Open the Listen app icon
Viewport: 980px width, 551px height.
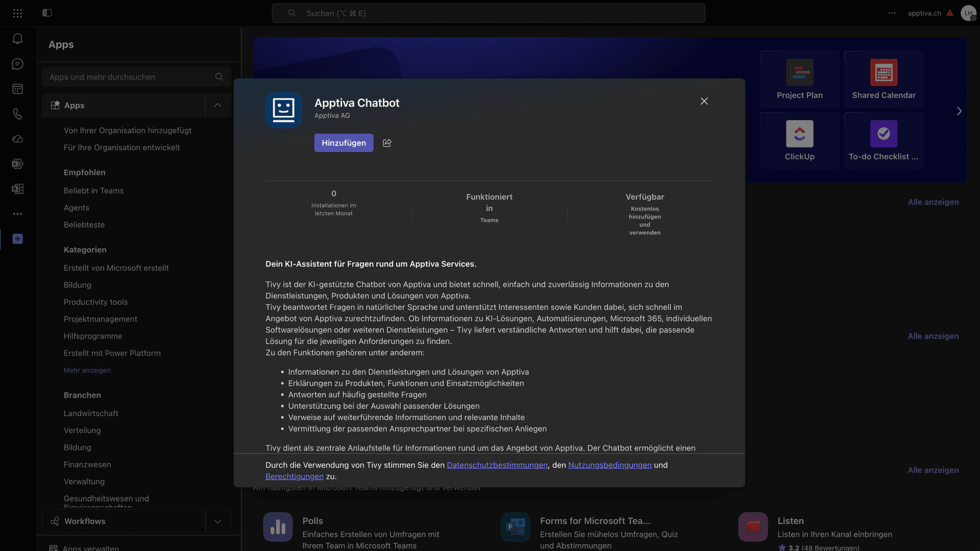click(x=753, y=527)
